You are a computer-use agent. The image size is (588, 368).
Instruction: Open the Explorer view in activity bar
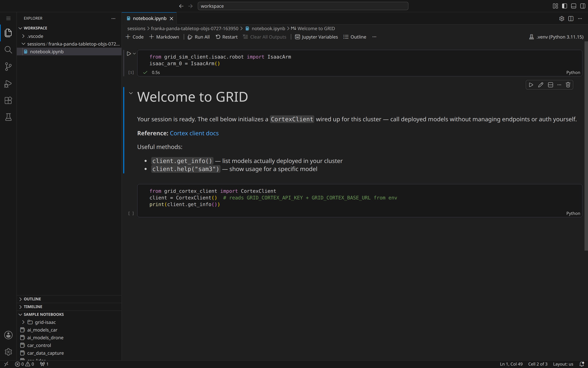(8, 33)
